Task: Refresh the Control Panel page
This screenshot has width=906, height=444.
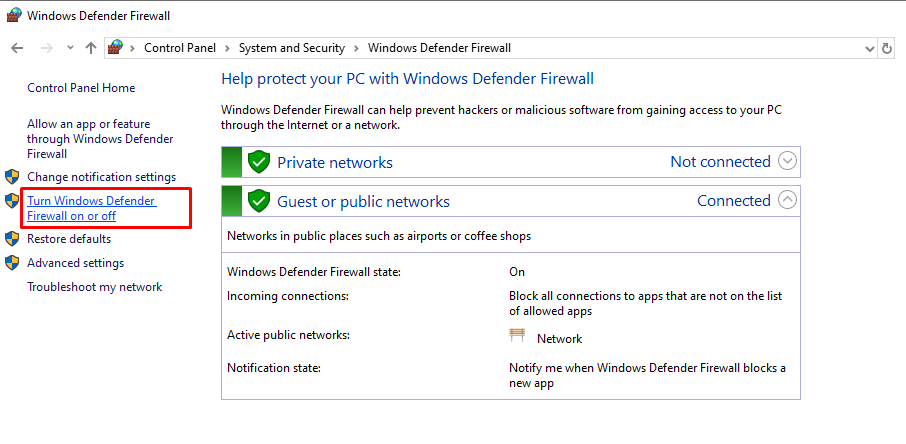Action: click(x=888, y=49)
